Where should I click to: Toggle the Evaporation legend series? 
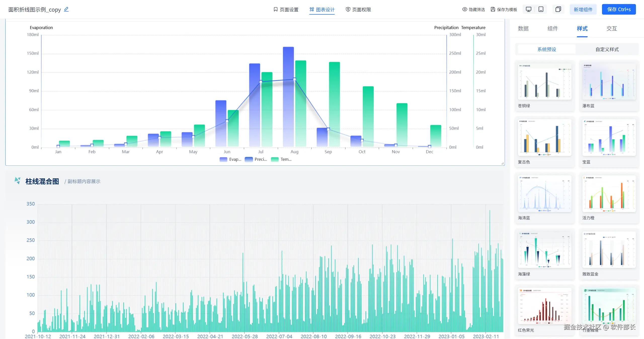[x=230, y=159]
